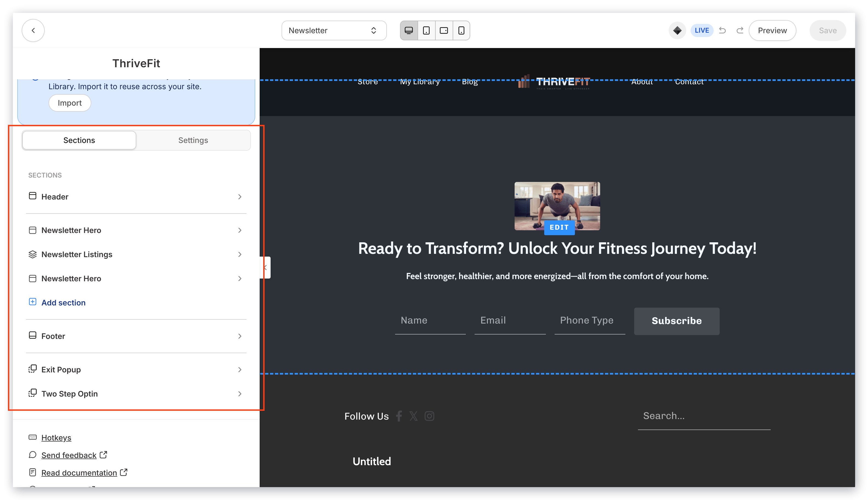
Task: Click the Email input field
Action: [510, 321]
